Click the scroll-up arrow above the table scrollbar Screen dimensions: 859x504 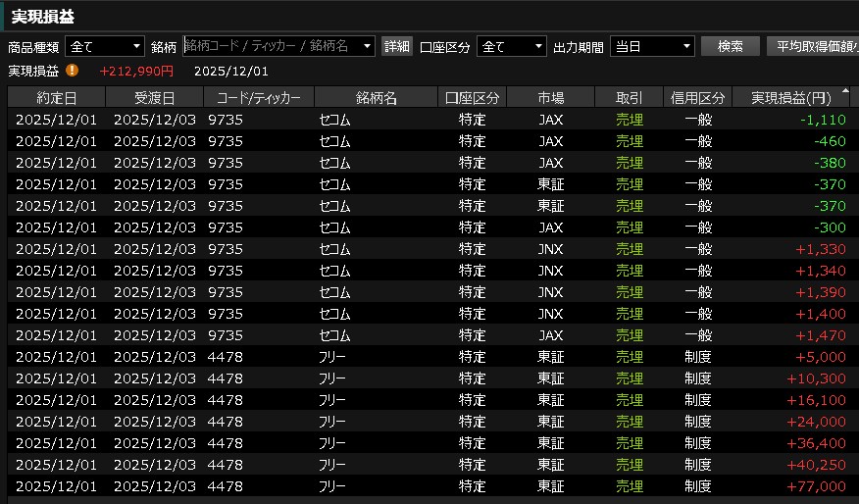(853, 97)
